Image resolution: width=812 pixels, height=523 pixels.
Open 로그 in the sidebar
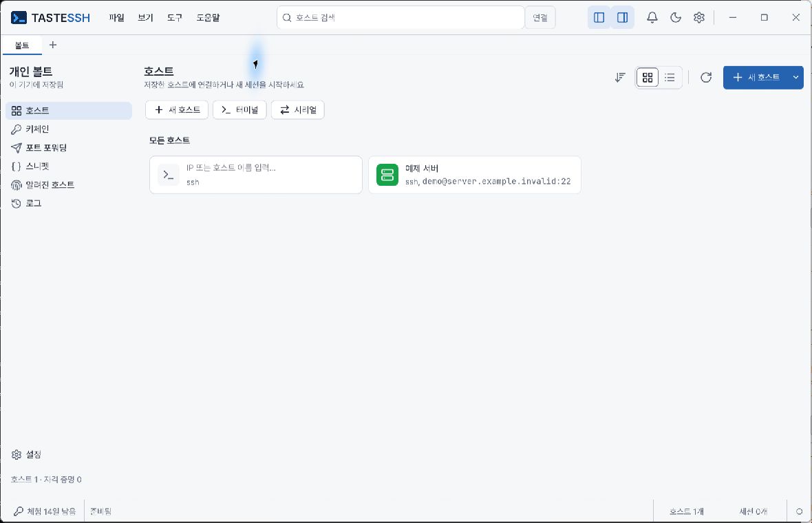coord(69,204)
